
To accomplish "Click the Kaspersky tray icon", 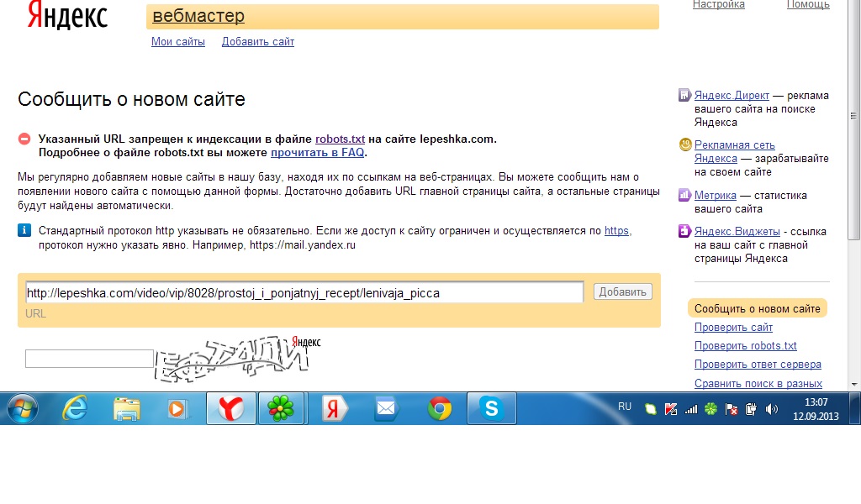I will [x=670, y=409].
